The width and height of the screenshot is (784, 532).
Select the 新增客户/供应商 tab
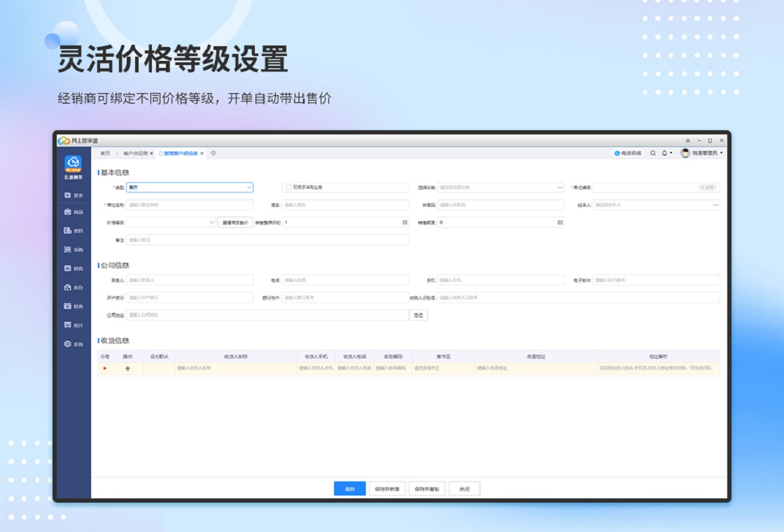[x=181, y=153]
